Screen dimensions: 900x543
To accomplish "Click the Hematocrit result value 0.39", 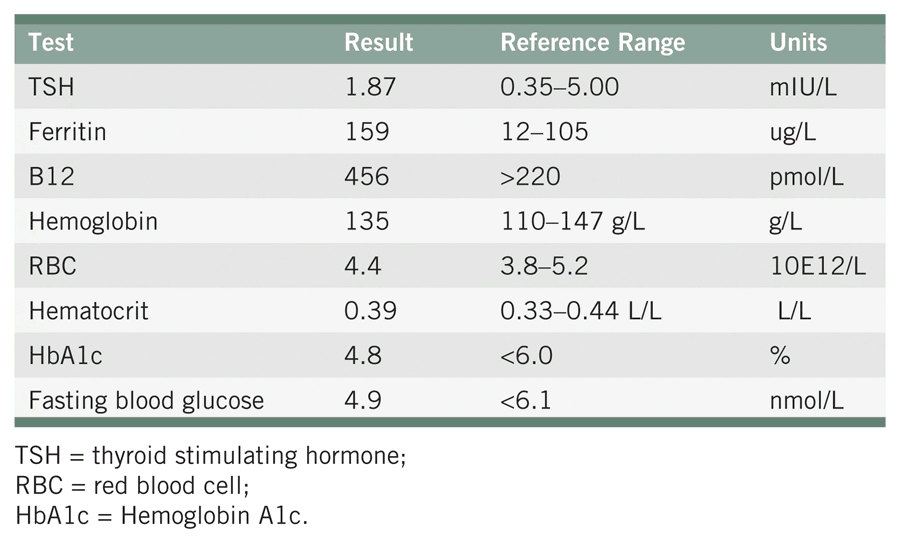I will point(370,311).
